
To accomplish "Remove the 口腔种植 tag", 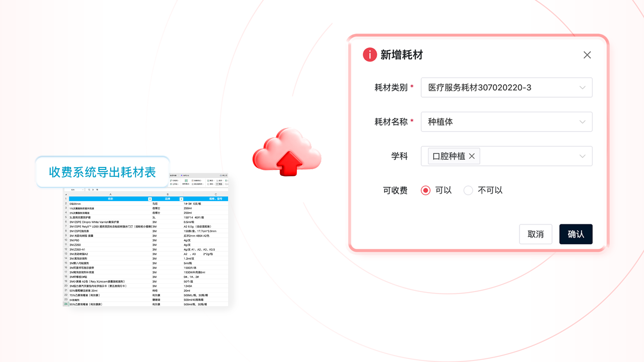I will pyautogui.click(x=472, y=156).
